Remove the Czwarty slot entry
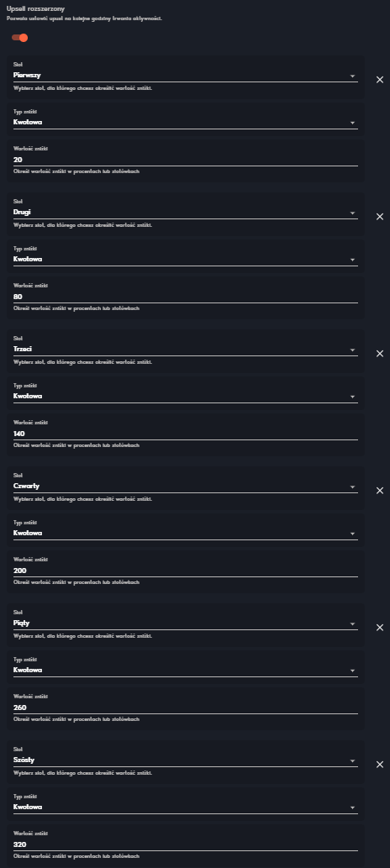 click(379, 491)
